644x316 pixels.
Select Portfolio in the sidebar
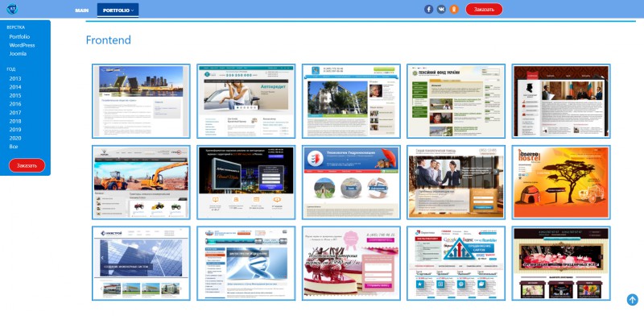(x=19, y=36)
